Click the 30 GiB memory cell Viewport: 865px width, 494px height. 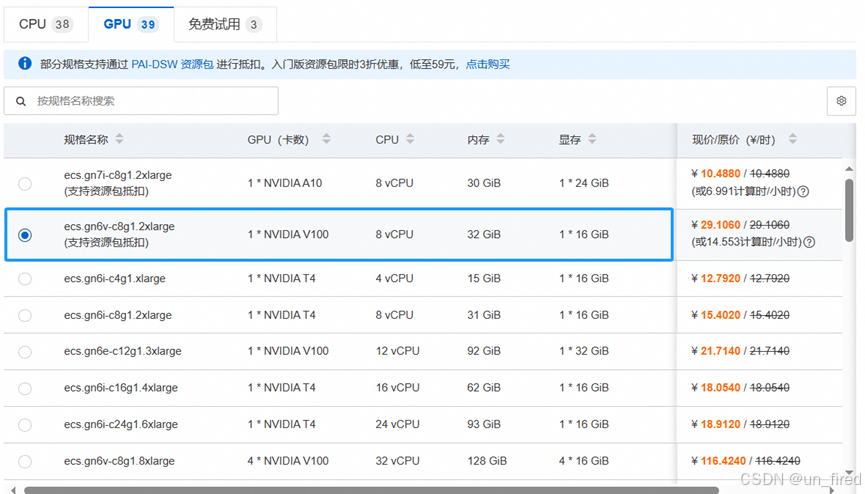point(484,183)
